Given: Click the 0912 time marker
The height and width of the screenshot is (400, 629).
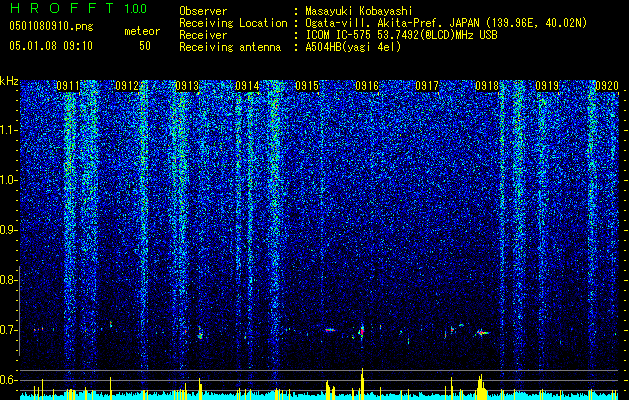Looking at the screenshot, I should [x=127, y=86].
